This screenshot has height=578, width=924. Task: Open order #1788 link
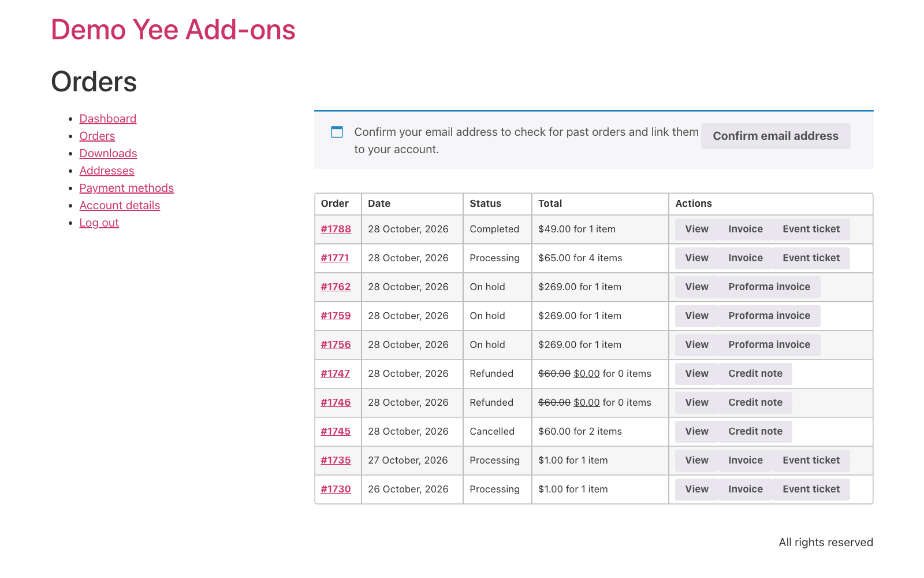pos(336,229)
